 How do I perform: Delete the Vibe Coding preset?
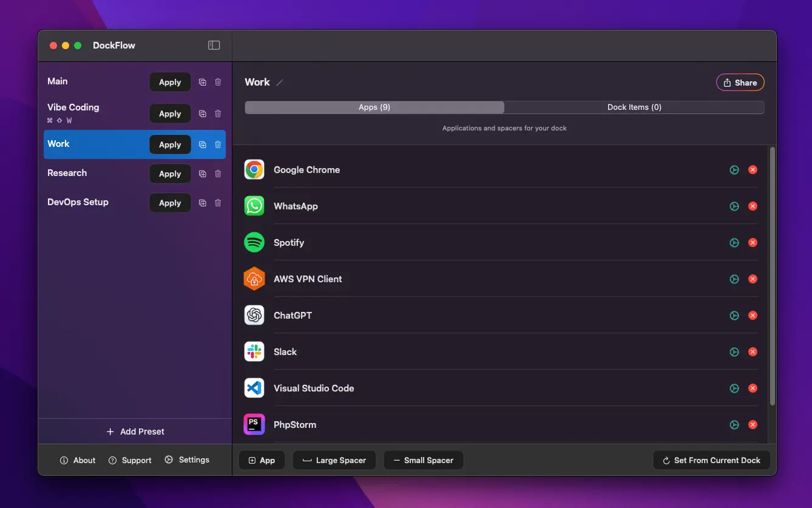218,113
